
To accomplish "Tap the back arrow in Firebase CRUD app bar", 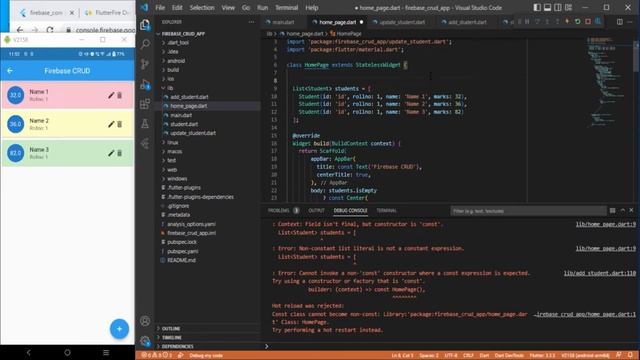I will 10,71.
